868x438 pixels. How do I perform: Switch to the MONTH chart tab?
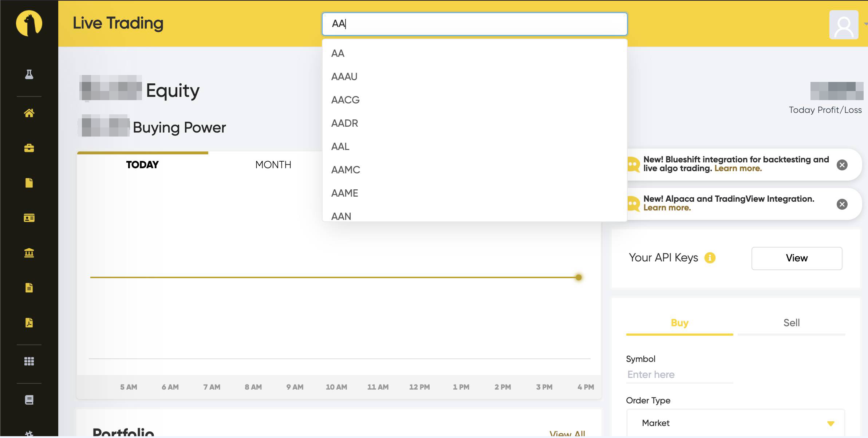tap(273, 165)
